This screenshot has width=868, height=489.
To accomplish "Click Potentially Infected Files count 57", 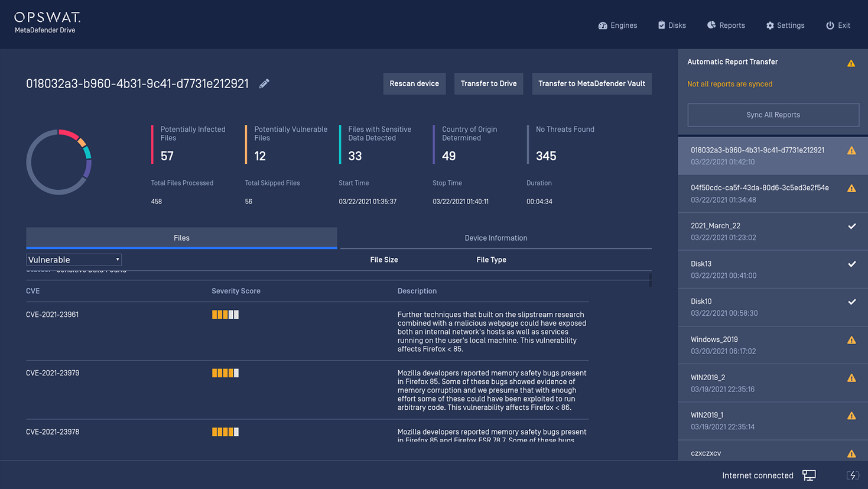I will pos(167,156).
